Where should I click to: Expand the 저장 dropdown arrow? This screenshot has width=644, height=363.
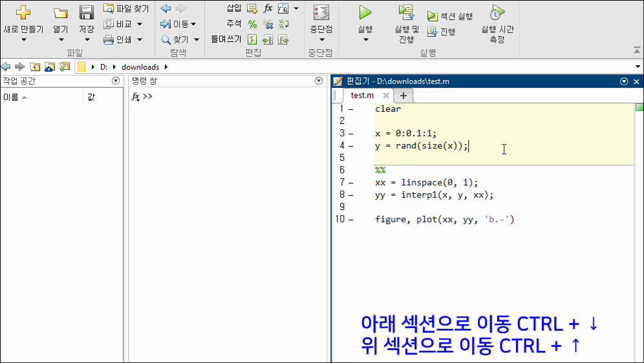87,39
